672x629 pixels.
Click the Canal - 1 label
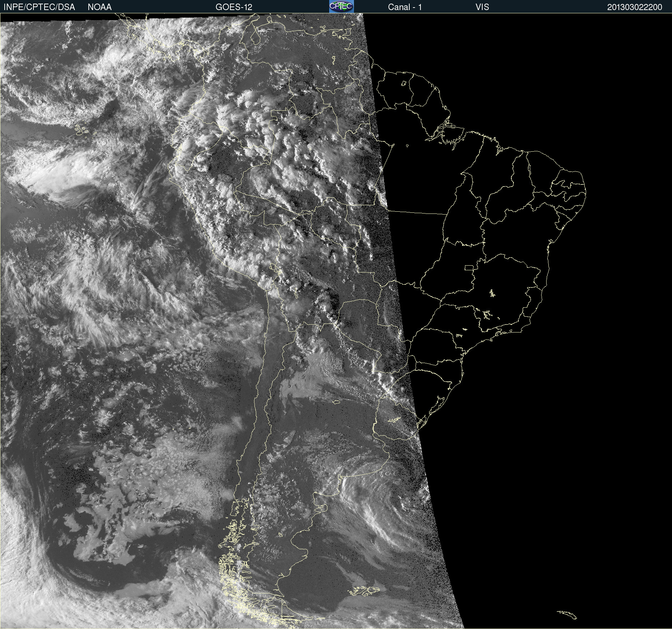[405, 7]
